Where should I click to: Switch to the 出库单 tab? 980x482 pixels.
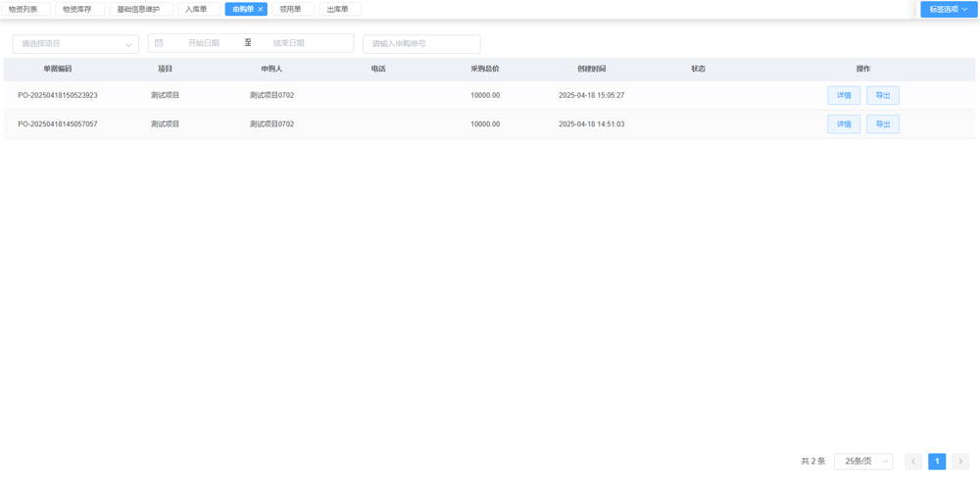coord(338,10)
